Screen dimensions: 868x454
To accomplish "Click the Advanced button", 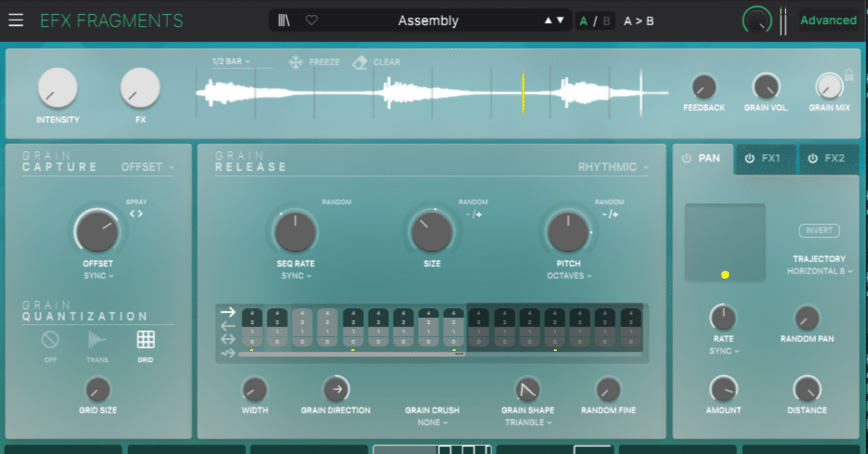I will [x=828, y=20].
